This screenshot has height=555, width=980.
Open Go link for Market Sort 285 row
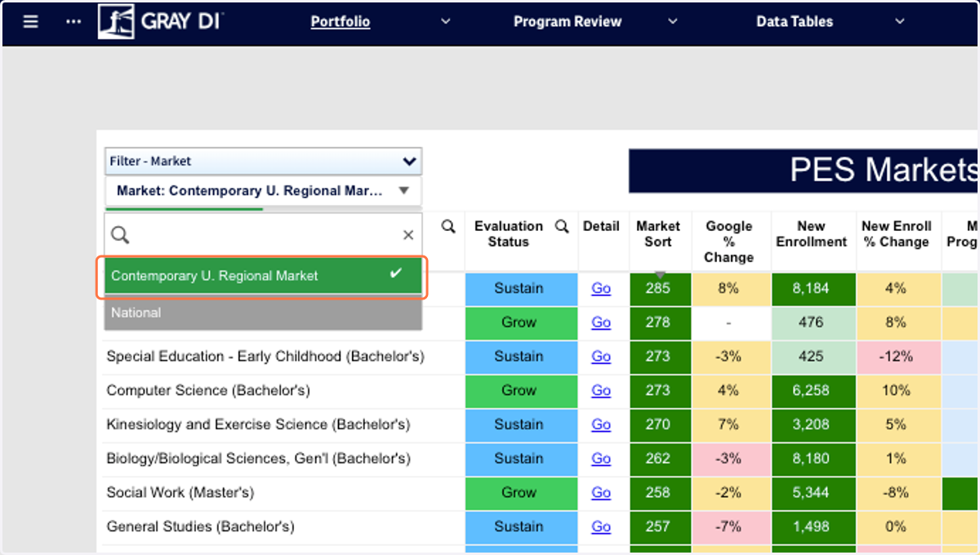coord(601,289)
